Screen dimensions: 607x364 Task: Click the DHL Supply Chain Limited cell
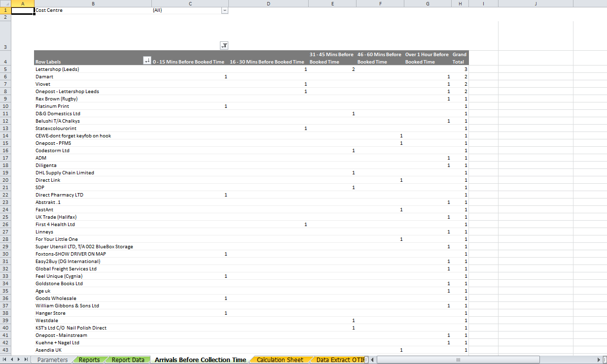(x=93, y=173)
